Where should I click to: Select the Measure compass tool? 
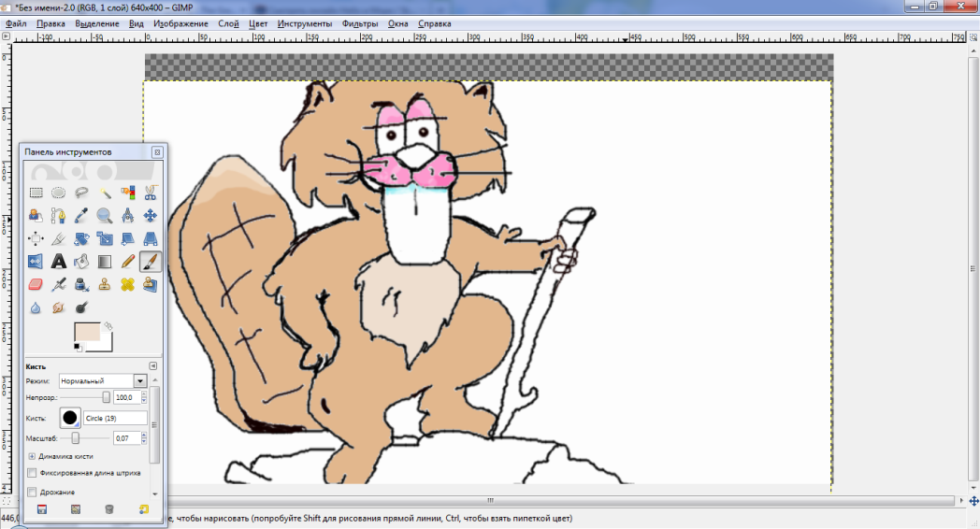pyautogui.click(x=127, y=216)
